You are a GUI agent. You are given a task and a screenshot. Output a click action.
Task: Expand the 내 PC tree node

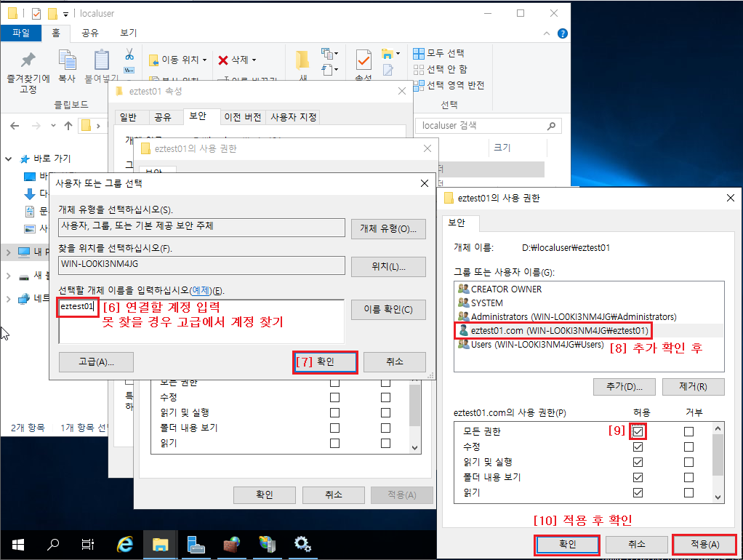(x=8, y=252)
